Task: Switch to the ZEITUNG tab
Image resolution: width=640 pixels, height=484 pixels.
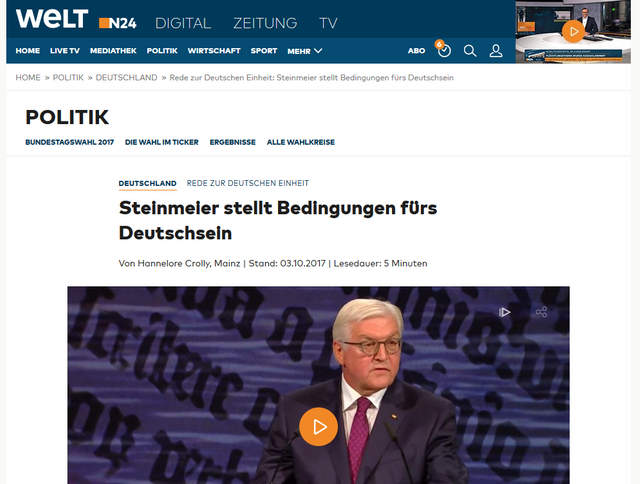Action: [x=265, y=23]
